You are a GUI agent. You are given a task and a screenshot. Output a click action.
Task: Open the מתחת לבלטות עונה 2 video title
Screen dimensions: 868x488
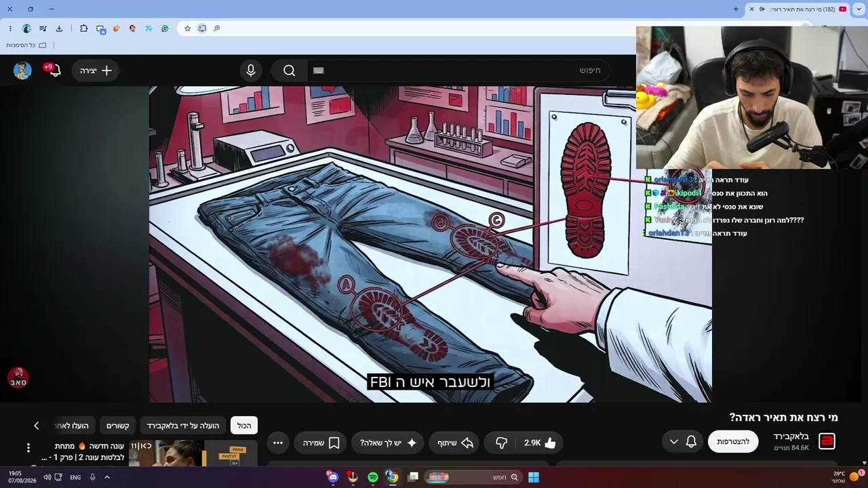(x=84, y=451)
